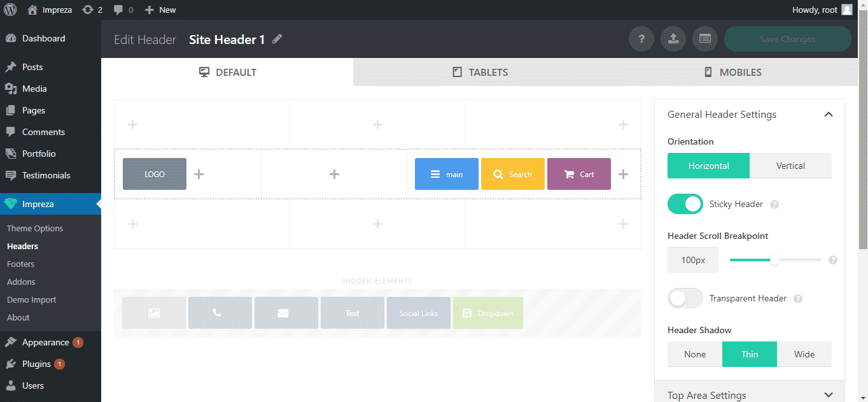868x402 pixels.
Task: Open Users in the sidebar
Action: click(50, 385)
